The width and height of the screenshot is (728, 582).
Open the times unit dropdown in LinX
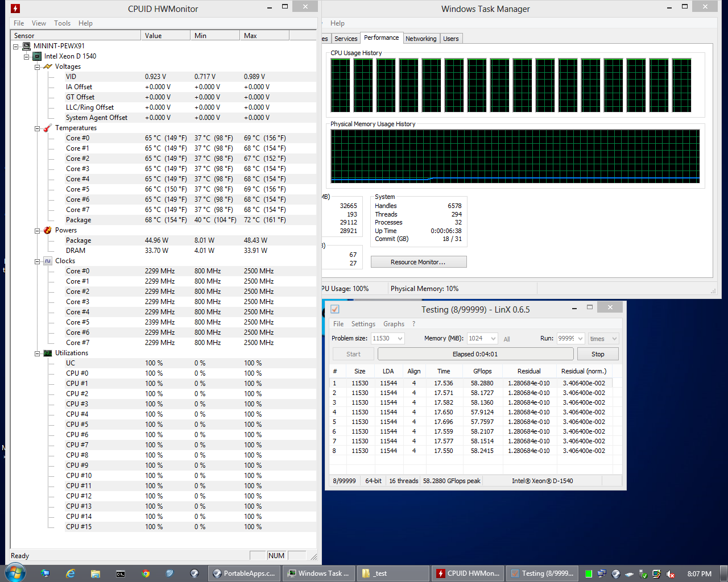614,338
